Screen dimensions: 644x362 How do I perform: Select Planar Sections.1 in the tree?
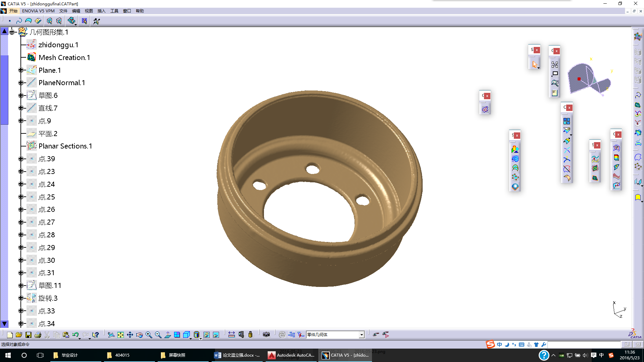pos(65,146)
